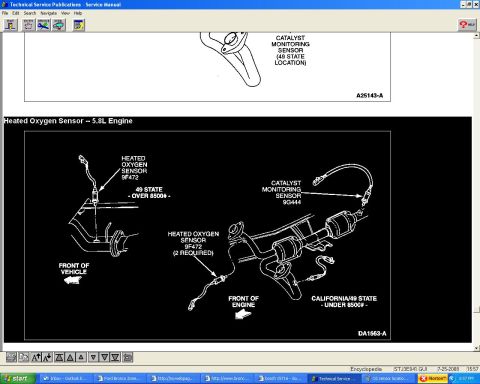Click the FRONT OF ENGINE label

click(243, 302)
